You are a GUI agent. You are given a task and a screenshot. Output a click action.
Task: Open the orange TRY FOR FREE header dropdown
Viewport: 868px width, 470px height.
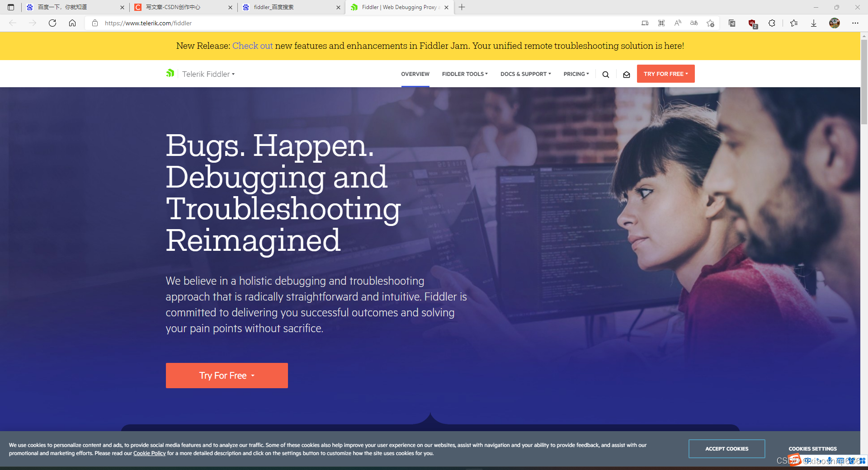665,74
